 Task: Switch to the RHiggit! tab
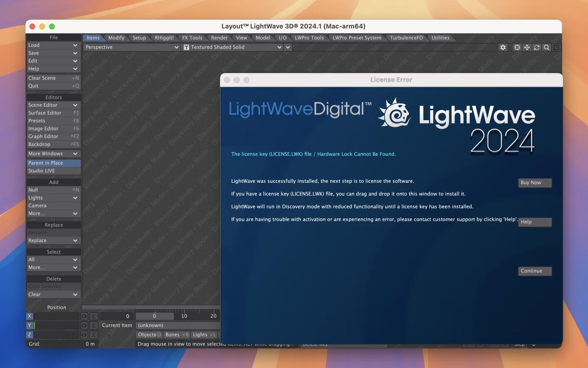(164, 38)
